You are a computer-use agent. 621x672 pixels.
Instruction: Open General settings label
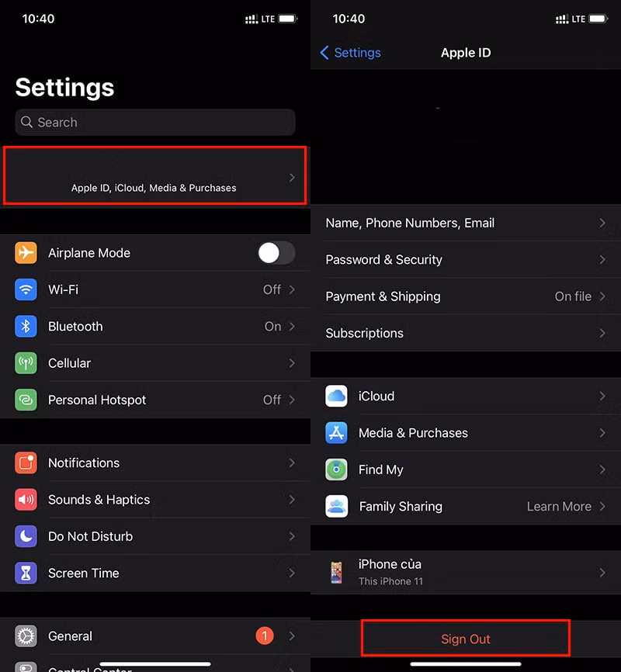tap(70, 636)
